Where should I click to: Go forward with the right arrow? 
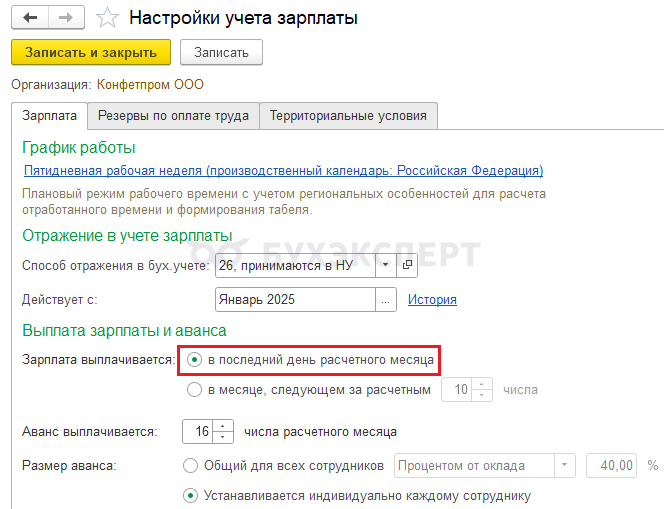pos(67,18)
